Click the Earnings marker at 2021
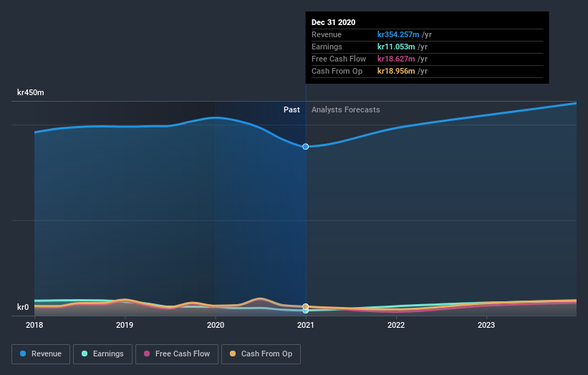 click(x=306, y=311)
